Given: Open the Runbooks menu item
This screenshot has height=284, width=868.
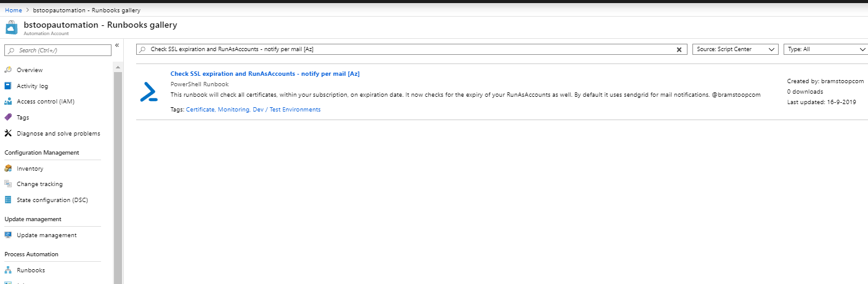Looking at the screenshot, I should [x=31, y=270].
